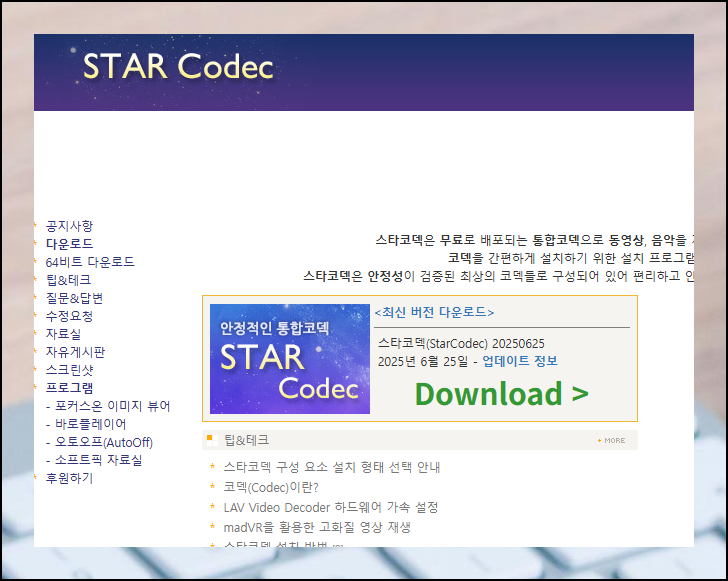Image resolution: width=728 pixels, height=581 pixels.
Task: Click the 안정적인 통합코덱 STAR Codec banner image
Action: click(x=290, y=359)
